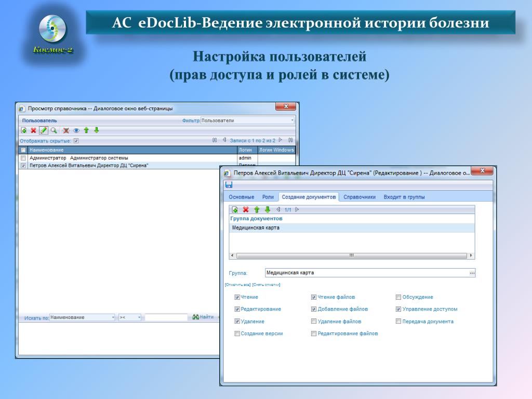Enable the Обсуждение checkbox
This screenshot has width=532, height=399.
click(x=398, y=297)
